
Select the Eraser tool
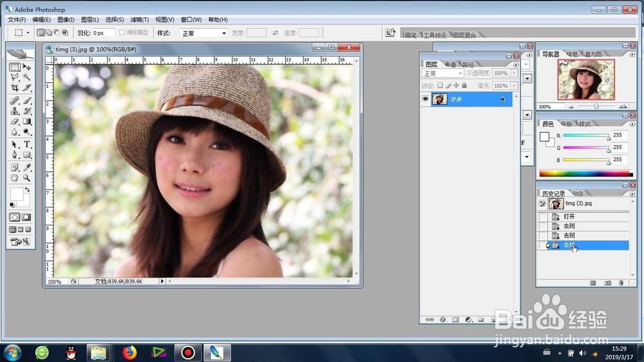[x=15, y=122]
